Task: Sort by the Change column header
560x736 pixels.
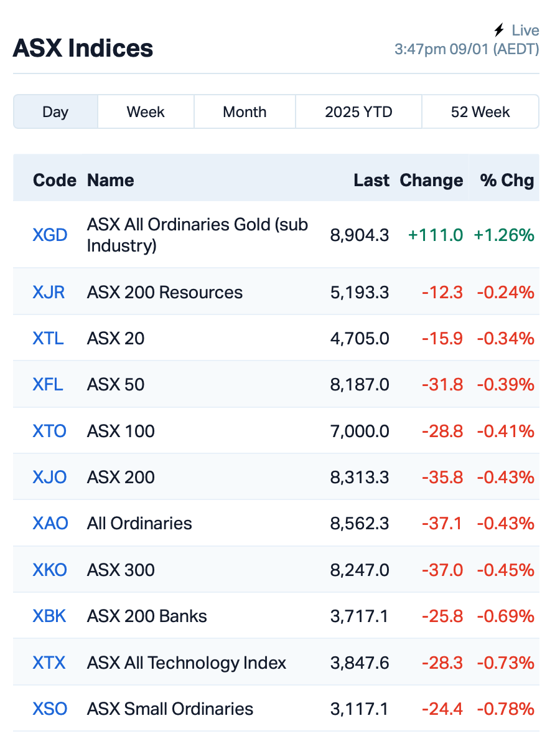Action: pyautogui.click(x=431, y=180)
